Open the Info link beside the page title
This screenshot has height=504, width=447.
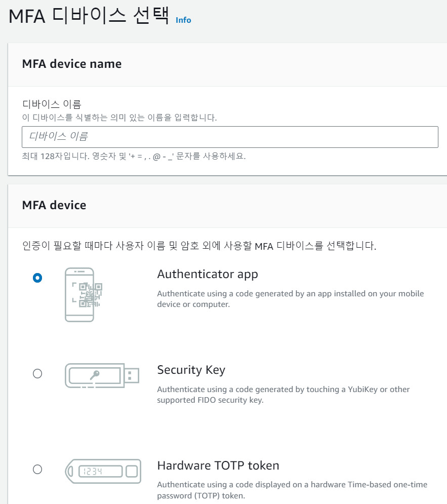(x=183, y=20)
